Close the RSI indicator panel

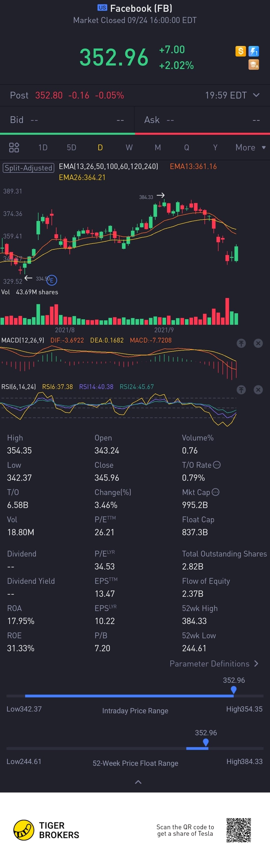(258, 390)
